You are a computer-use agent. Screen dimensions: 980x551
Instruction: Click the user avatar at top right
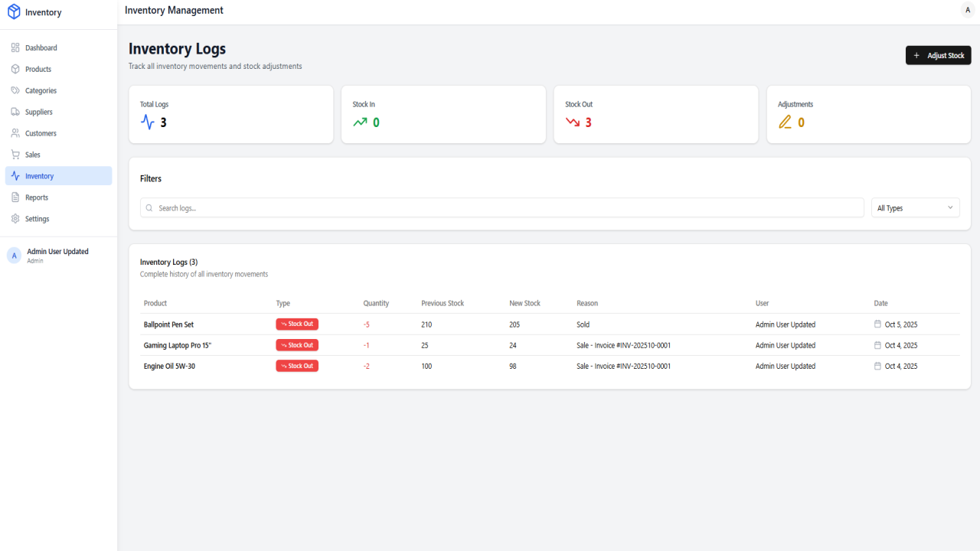click(968, 10)
